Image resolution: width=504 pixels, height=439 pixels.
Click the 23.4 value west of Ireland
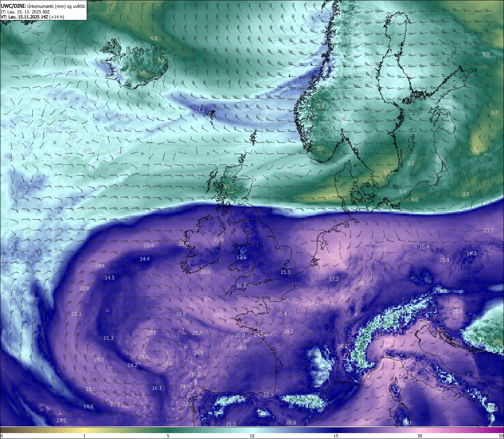148,245
